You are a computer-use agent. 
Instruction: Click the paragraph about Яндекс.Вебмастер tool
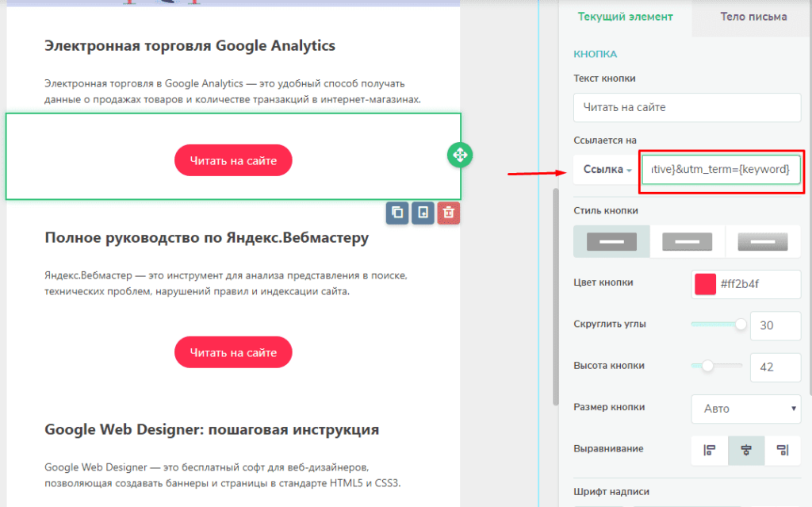click(226, 283)
